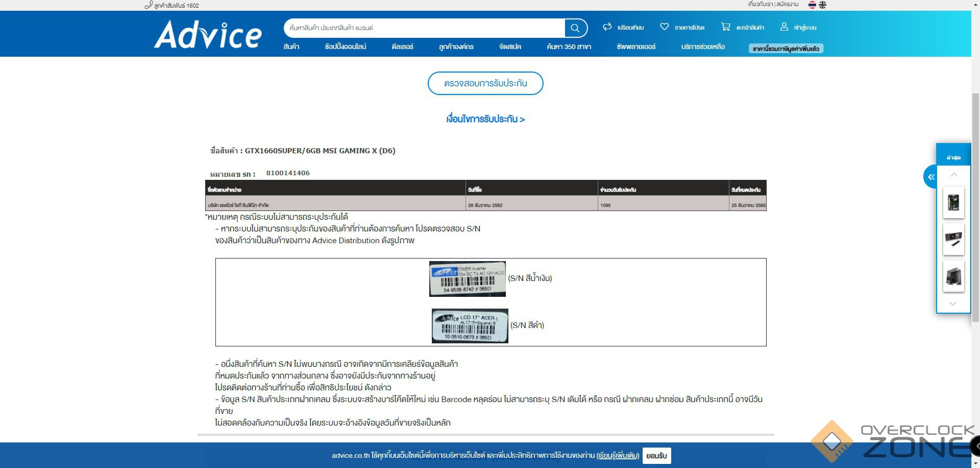This screenshot has width=980, height=468.
Task: Open the ซัพพลายเออร์ menu item
Action: [636, 46]
